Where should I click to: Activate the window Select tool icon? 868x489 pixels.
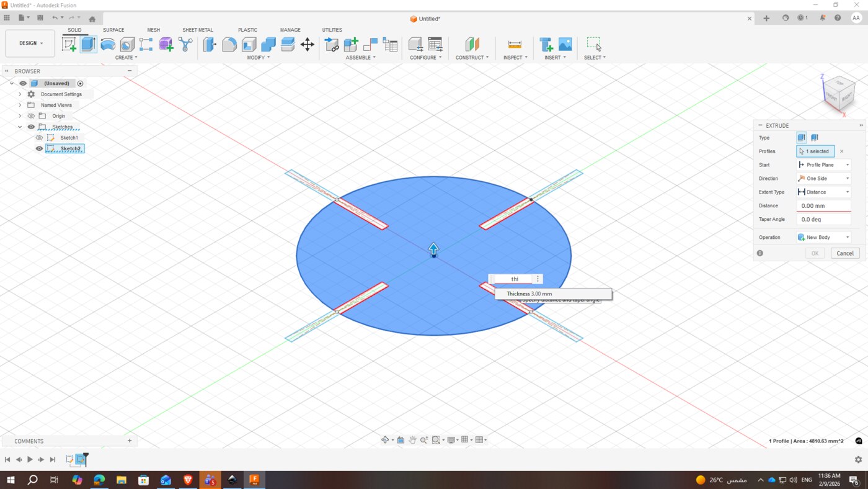[594, 44]
